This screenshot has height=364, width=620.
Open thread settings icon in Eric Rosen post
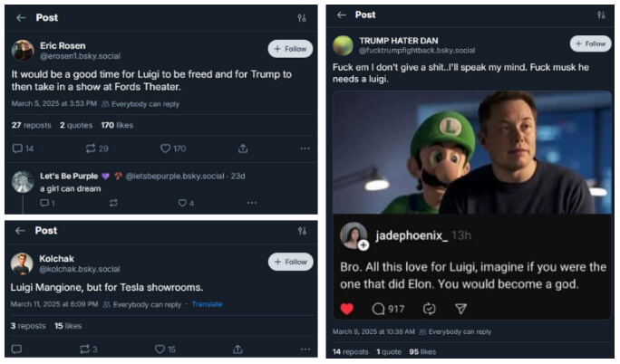[x=302, y=17]
